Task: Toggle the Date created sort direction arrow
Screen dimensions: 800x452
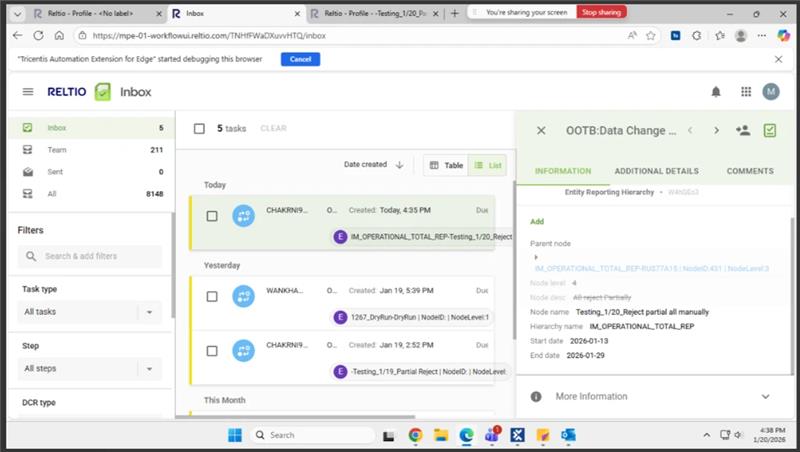Action: 399,165
